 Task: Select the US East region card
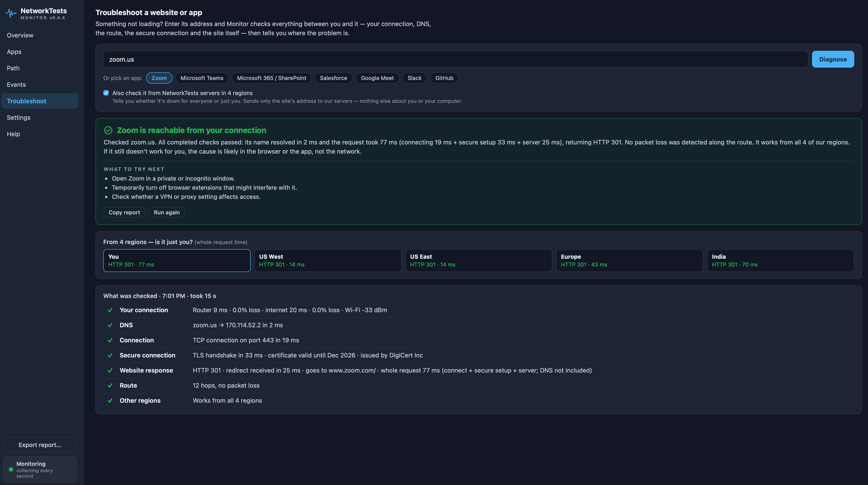(x=479, y=260)
